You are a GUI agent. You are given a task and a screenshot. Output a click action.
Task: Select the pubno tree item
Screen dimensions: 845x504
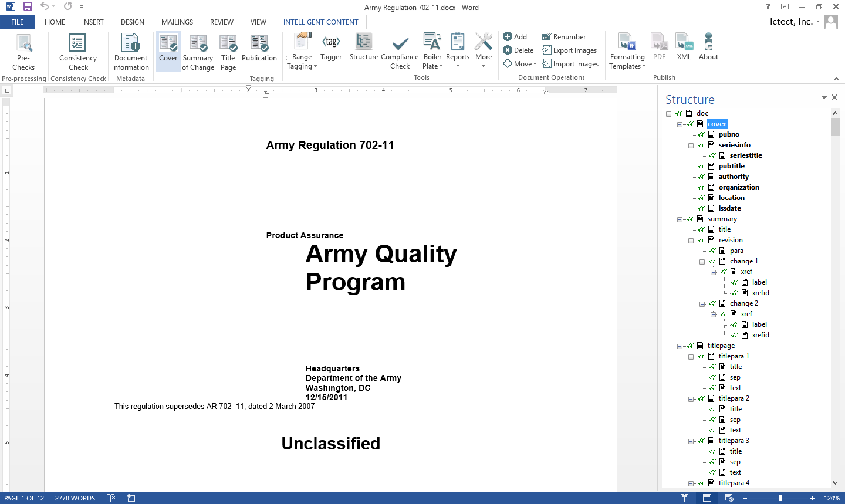coord(729,134)
